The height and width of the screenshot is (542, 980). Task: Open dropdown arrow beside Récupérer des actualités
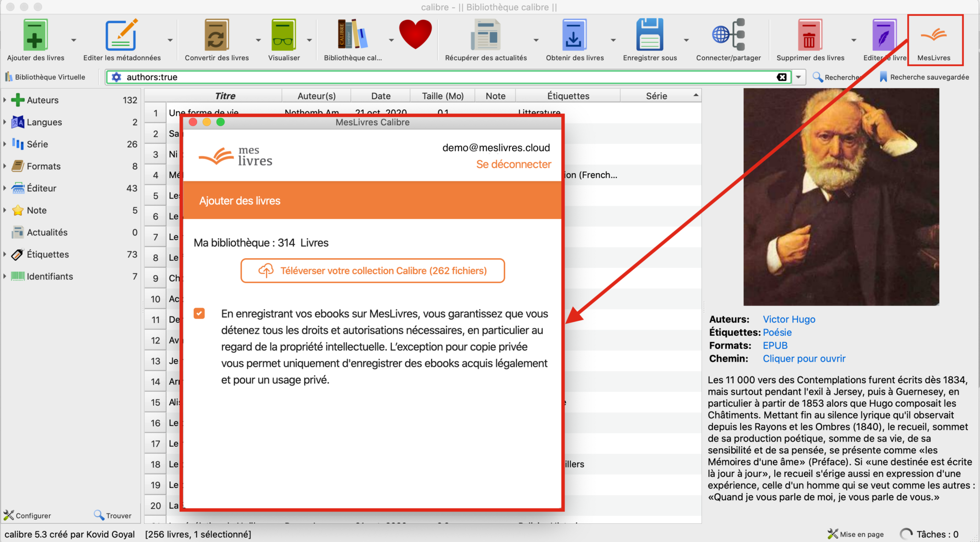click(x=536, y=40)
